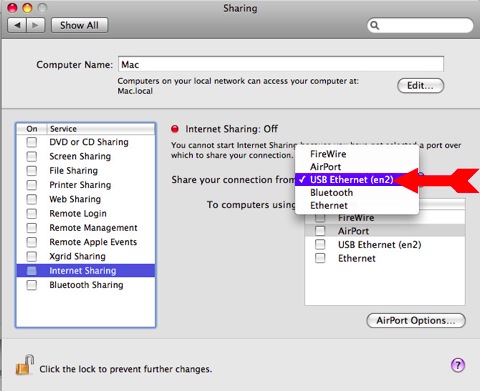Click the back navigation arrow
Viewport: 480px width, 391px height.
point(17,25)
